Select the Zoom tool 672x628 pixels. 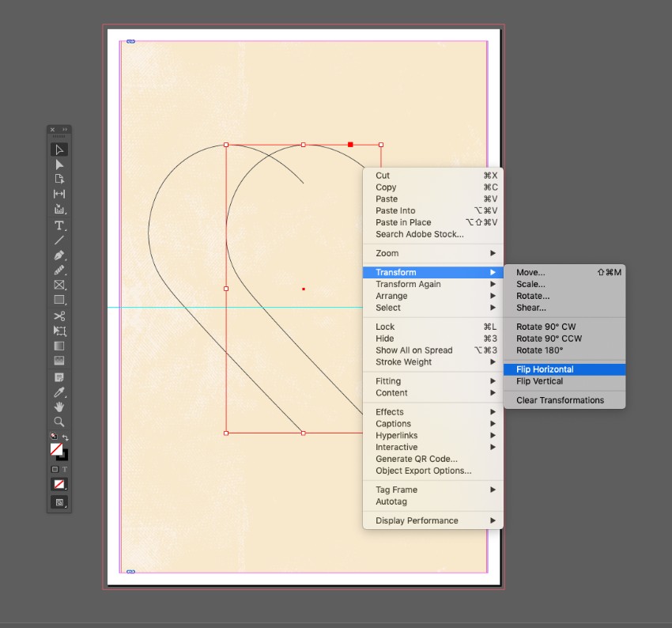[58, 420]
